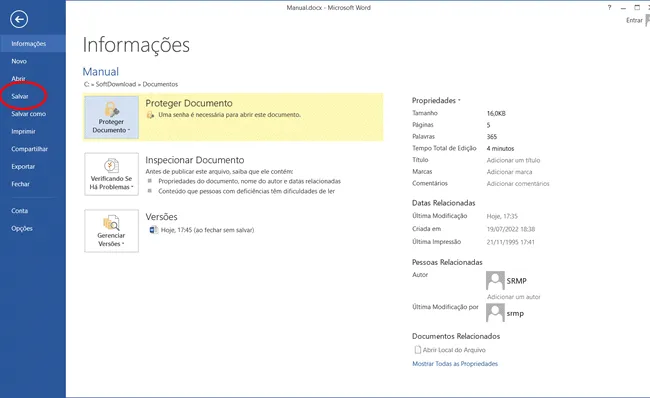
Task: Click the SRMP author avatar icon
Action: click(495, 281)
